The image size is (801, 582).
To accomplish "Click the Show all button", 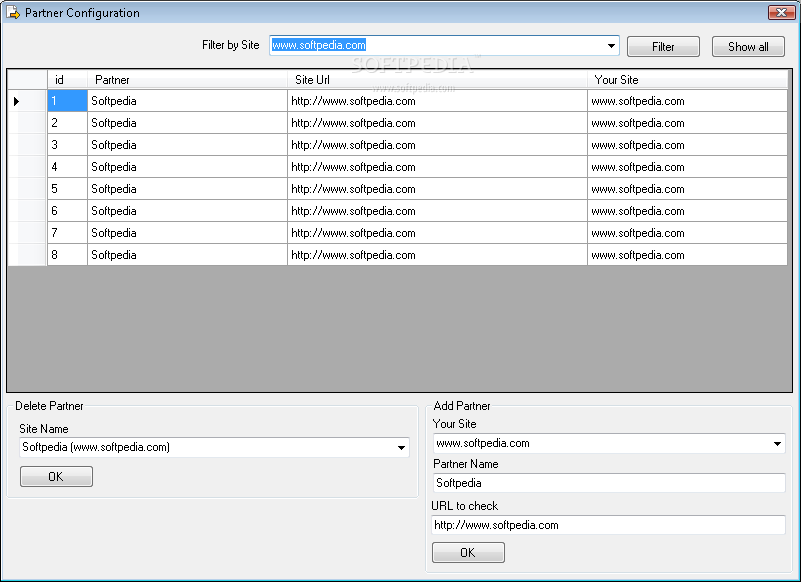I will 748,46.
